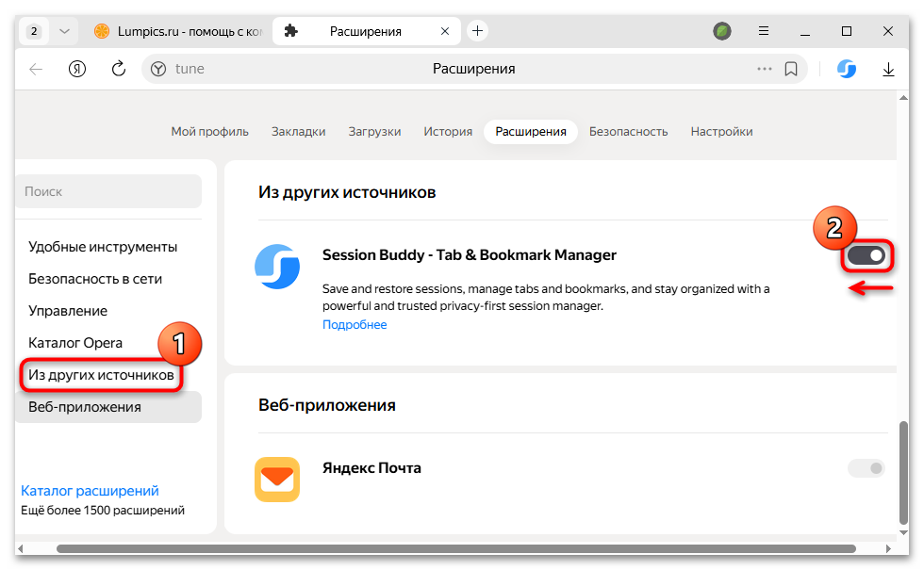
Task: Click the Session Buddy extension logo
Action: 277,266
